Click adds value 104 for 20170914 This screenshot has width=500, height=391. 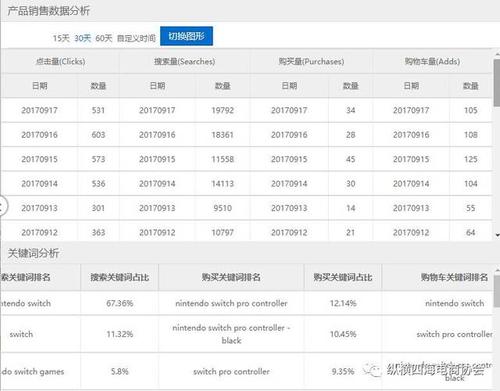click(471, 183)
